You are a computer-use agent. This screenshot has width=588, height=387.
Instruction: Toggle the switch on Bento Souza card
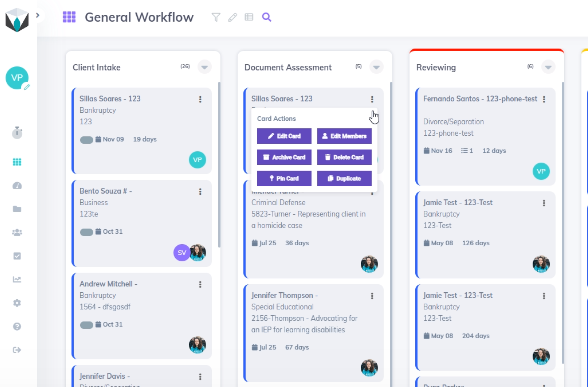click(86, 232)
